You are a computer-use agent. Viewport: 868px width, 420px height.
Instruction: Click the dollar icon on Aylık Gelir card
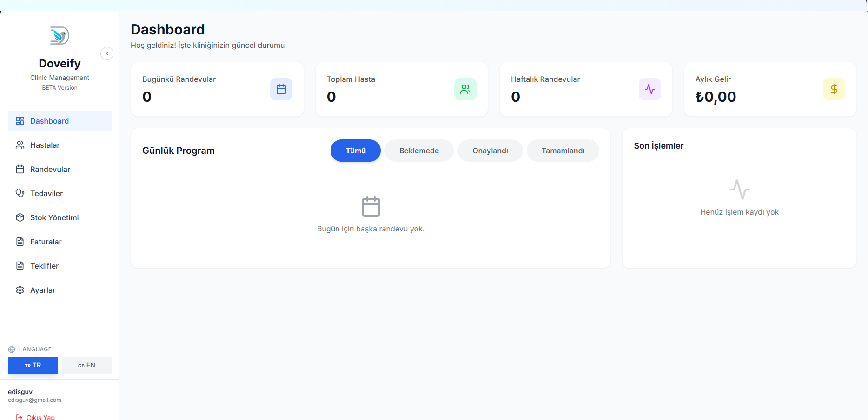pos(834,89)
